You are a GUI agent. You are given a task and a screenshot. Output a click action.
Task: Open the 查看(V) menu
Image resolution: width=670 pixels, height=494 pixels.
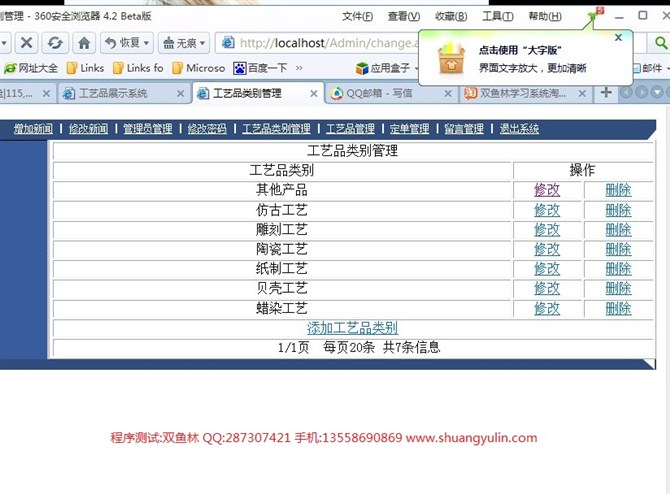coord(404,16)
